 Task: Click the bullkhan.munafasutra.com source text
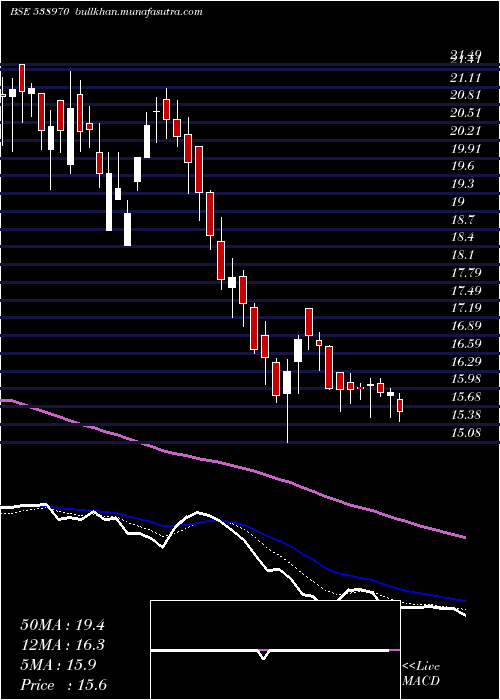[x=138, y=12]
